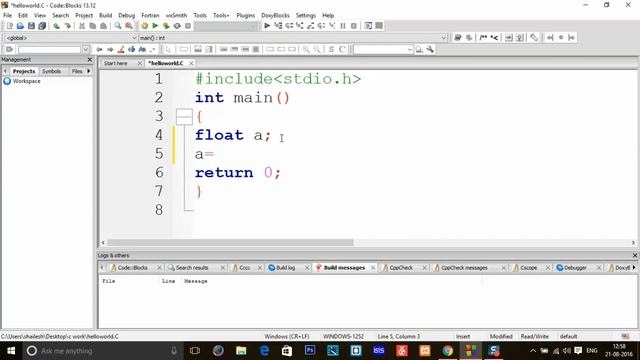640x360 pixels.
Task: Undo with the green arrow icon
Action: (x=57, y=26)
